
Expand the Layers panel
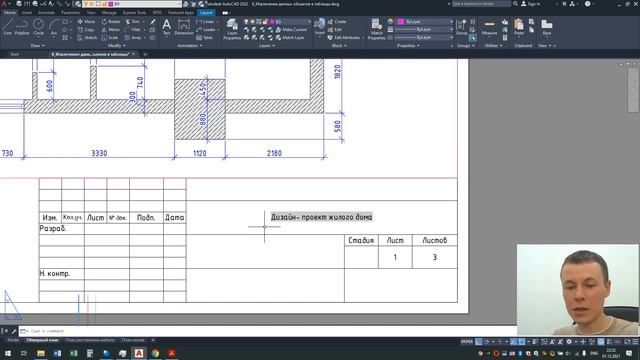click(x=267, y=46)
